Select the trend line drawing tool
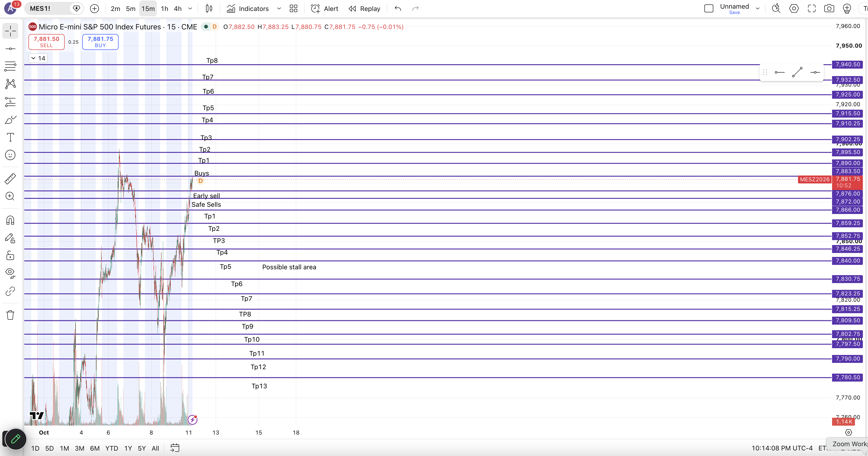Viewport: 868px width, 456px height. (x=10, y=49)
